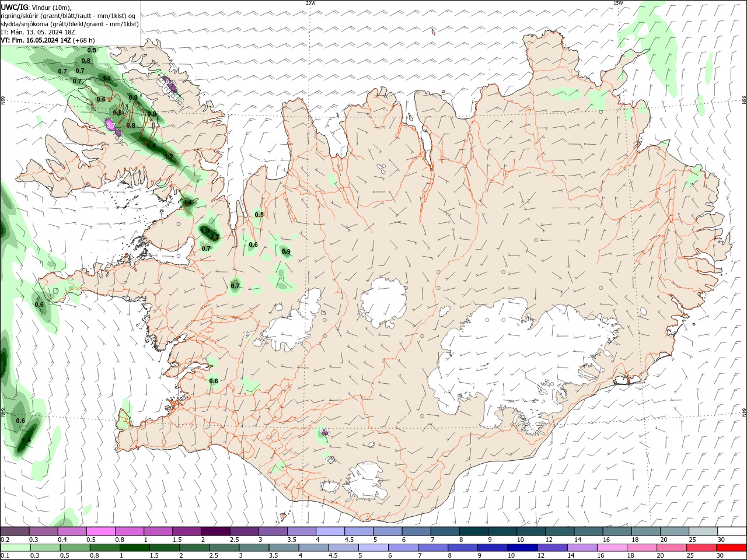Click the UWC/IG map title
The height and width of the screenshot is (560, 747).
click(15, 7)
